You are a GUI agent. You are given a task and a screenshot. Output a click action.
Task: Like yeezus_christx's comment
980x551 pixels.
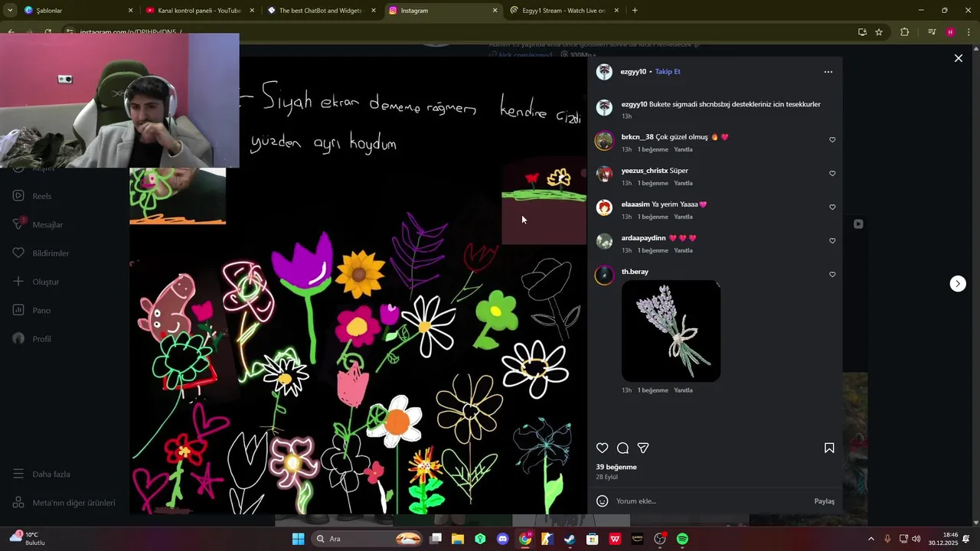[x=832, y=174]
